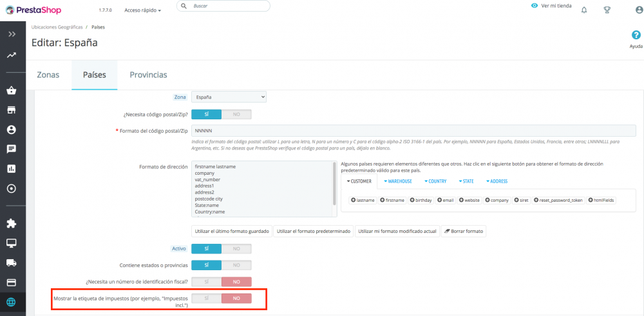Viewport: 644px width, 316px height.
Task: Add the birthday field tag
Action: point(421,201)
